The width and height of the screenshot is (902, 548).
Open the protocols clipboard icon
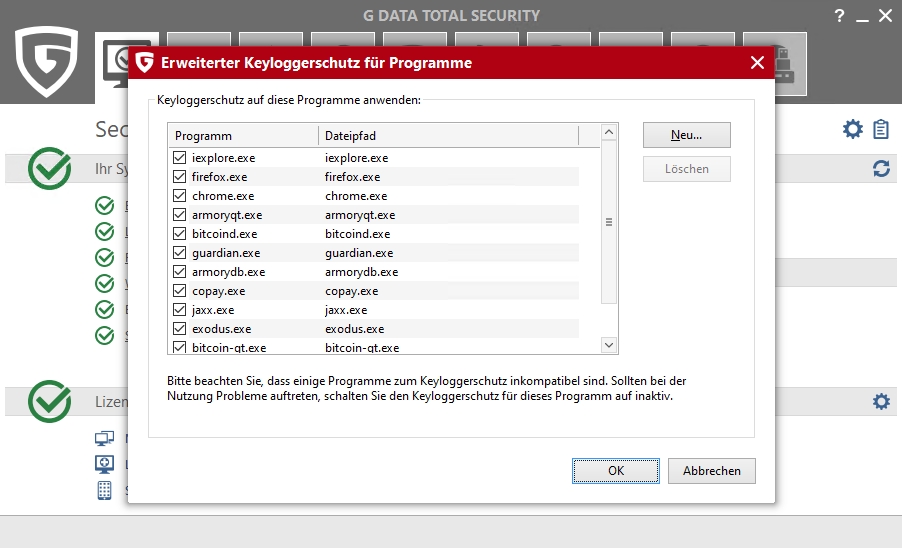[881, 129]
